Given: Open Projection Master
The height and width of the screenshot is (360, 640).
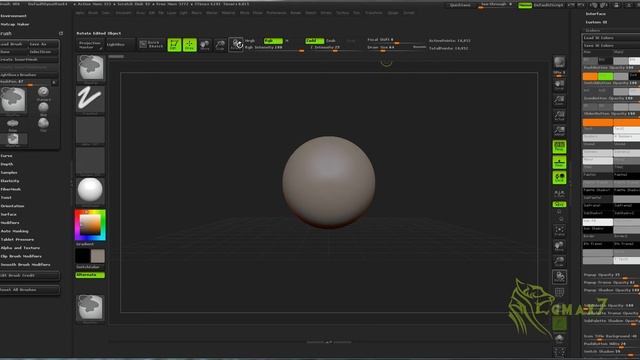Looking at the screenshot, I should point(90,44).
